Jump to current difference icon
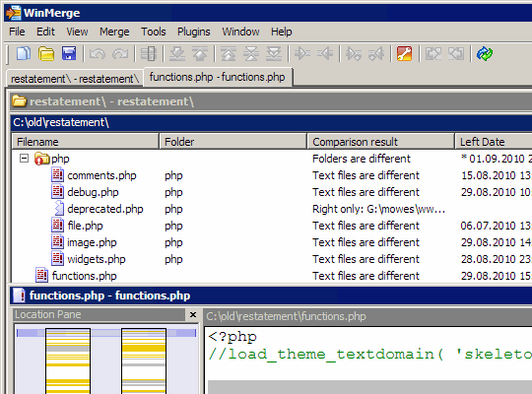This screenshot has width=532, height=394. click(251, 53)
